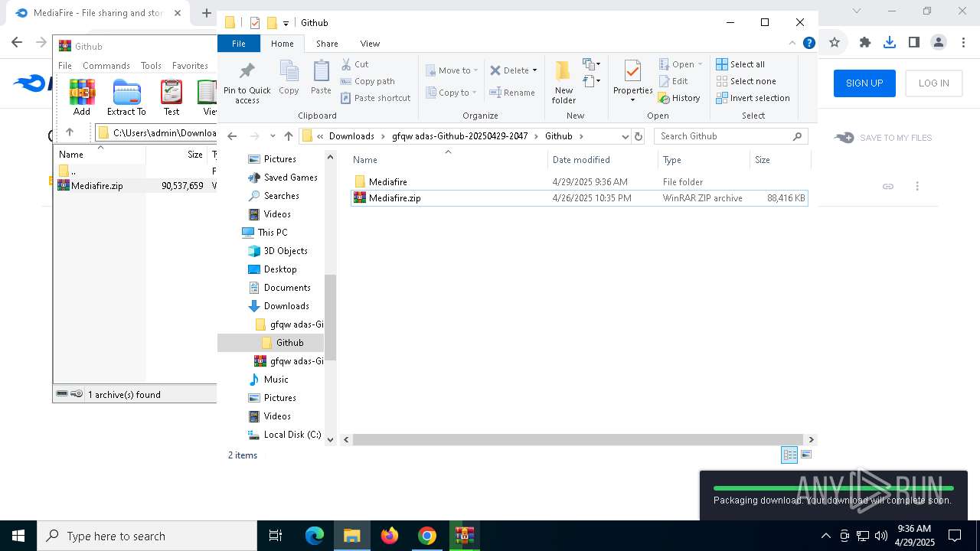Click the SIGN UP button
980x551 pixels.
pyautogui.click(x=864, y=83)
